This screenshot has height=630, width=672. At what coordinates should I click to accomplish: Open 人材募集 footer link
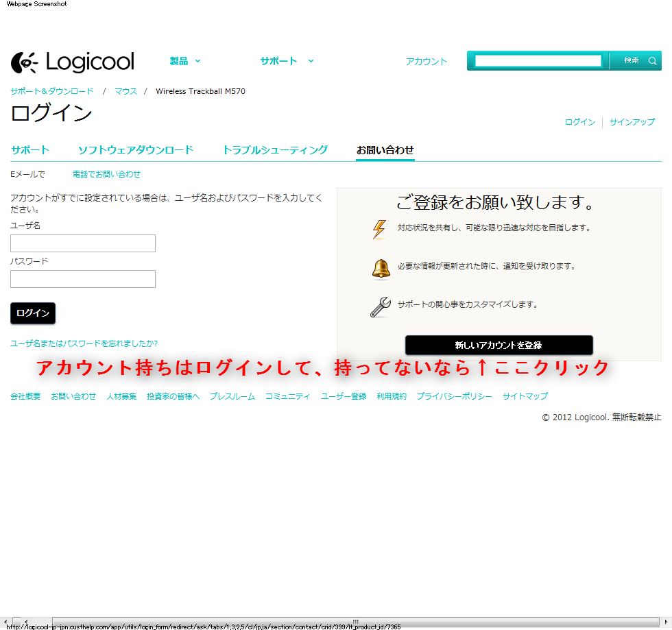pyautogui.click(x=121, y=396)
